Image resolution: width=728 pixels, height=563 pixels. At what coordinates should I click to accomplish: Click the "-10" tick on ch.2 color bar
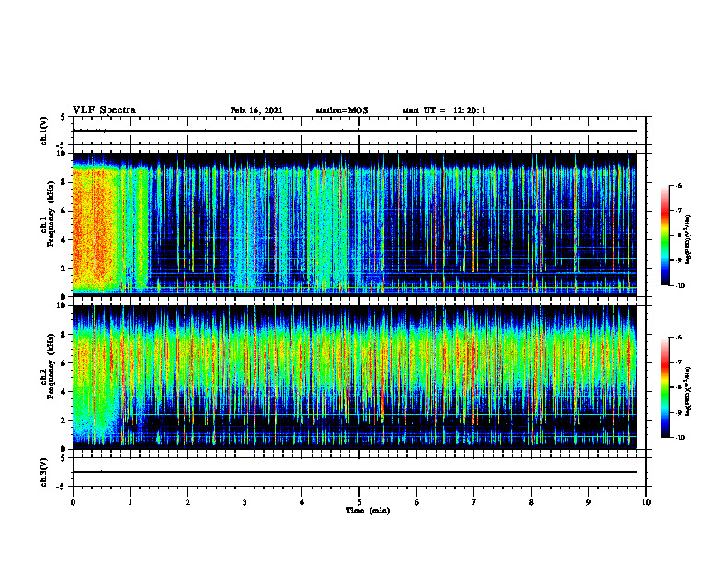(x=679, y=438)
